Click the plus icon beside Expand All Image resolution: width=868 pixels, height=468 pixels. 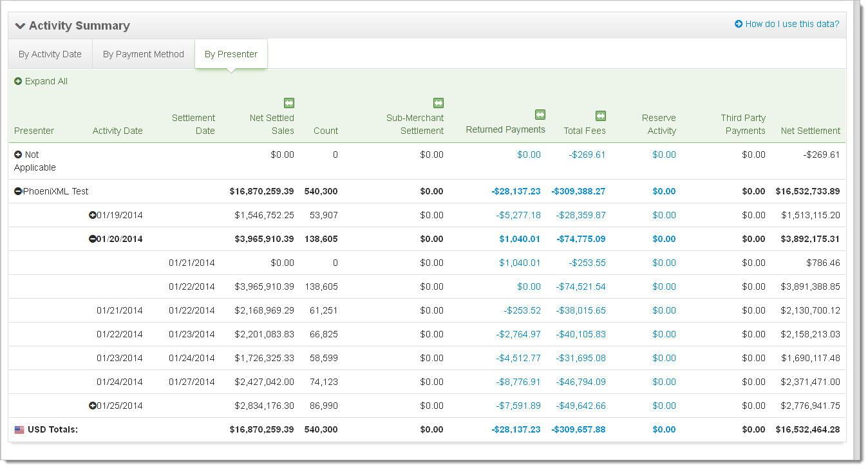pos(18,81)
